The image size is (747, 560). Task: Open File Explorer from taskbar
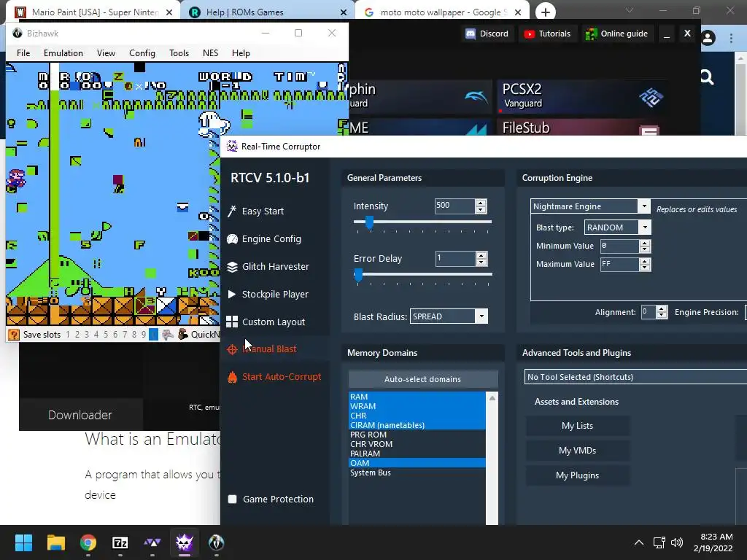click(x=55, y=542)
